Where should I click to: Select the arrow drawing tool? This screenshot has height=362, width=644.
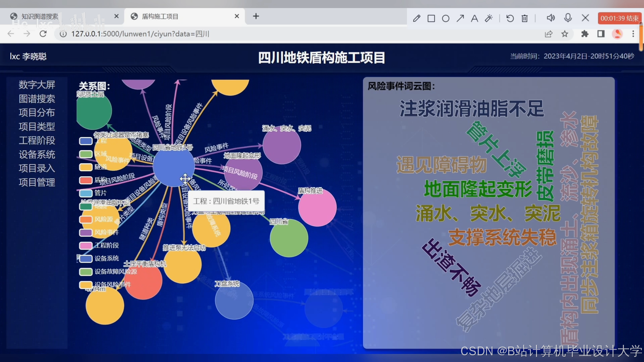point(460,18)
